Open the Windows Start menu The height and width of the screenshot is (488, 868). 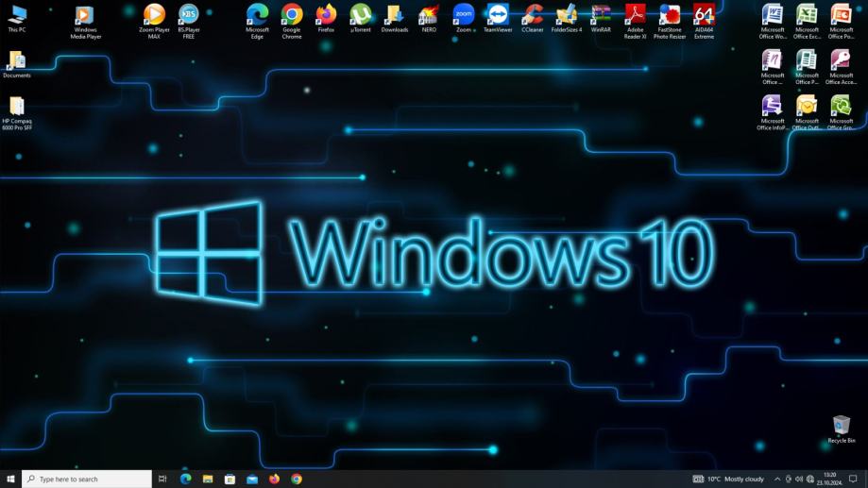[x=10, y=480]
